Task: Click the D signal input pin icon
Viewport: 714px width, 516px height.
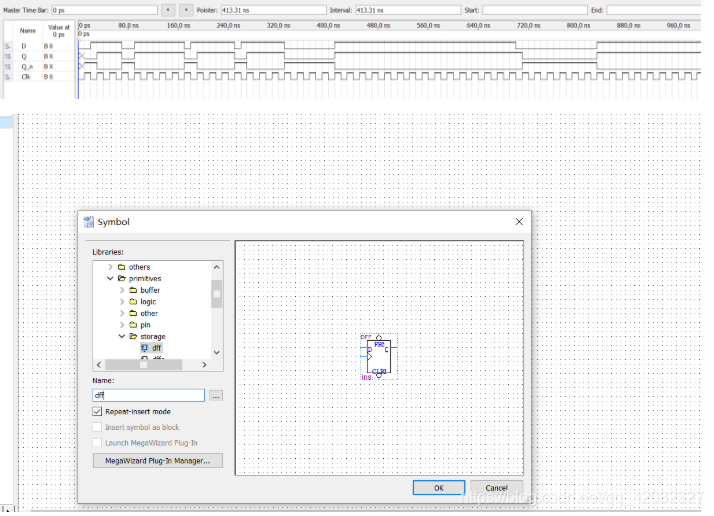Action: click(x=8, y=46)
